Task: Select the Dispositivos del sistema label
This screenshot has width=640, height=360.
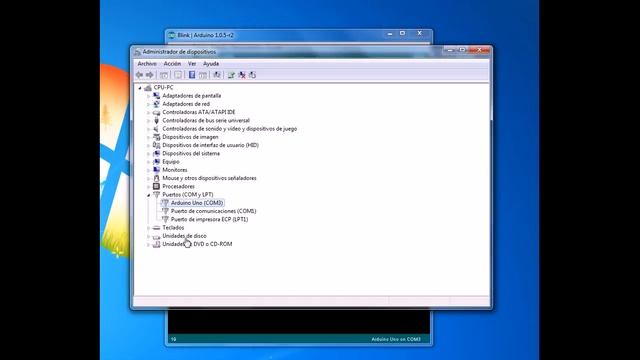Action: pos(191,153)
